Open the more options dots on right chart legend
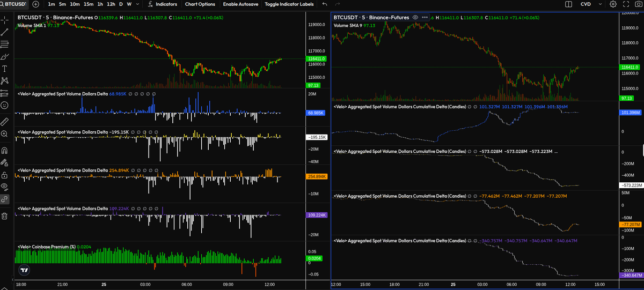The height and width of the screenshot is (290, 644). pos(425,18)
